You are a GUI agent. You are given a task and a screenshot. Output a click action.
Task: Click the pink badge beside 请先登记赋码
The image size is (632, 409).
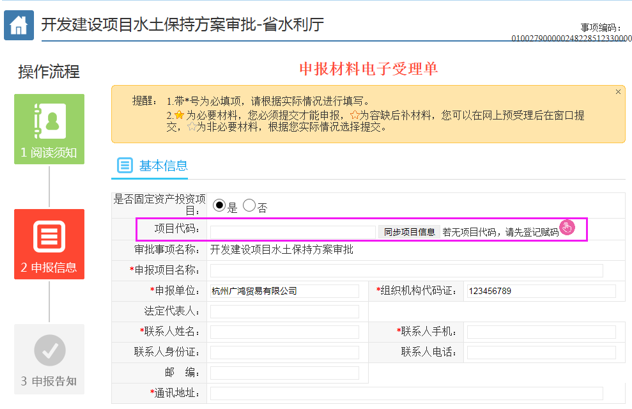point(567,228)
